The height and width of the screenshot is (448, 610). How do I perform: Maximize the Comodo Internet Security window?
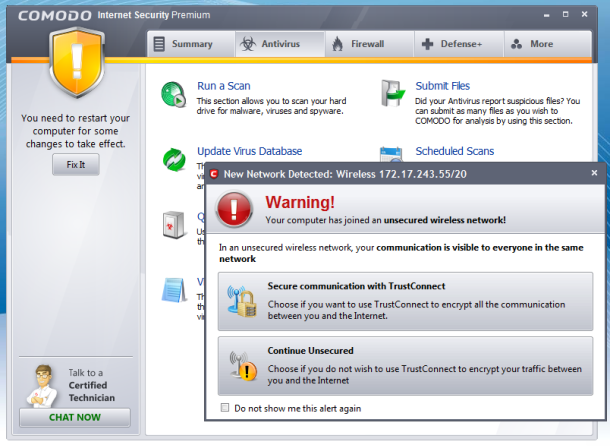point(566,14)
